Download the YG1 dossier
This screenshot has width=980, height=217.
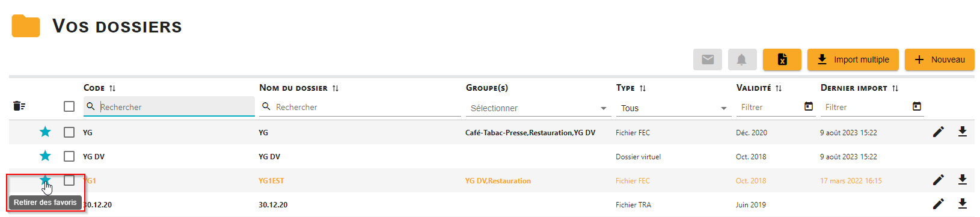pos(963,180)
